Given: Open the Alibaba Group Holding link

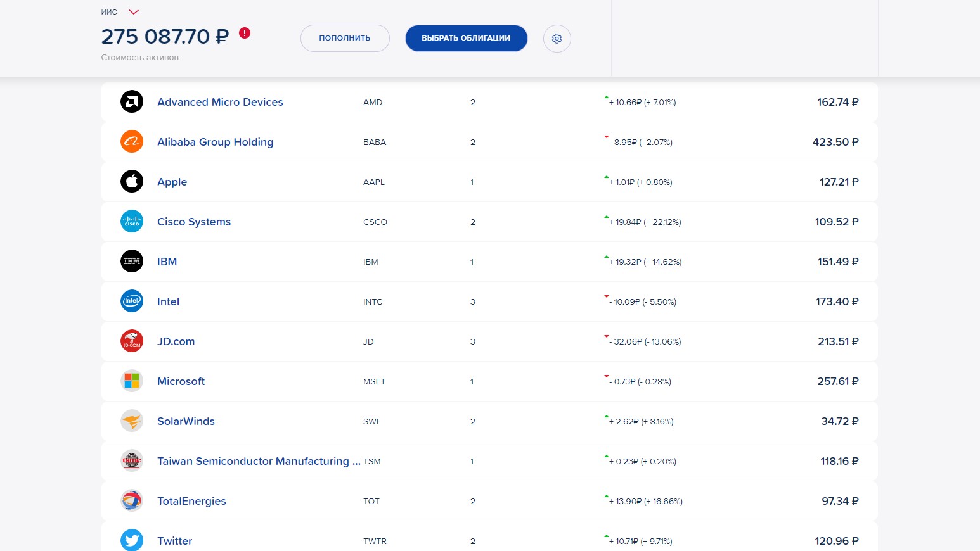Looking at the screenshot, I should [x=215, y=142].
